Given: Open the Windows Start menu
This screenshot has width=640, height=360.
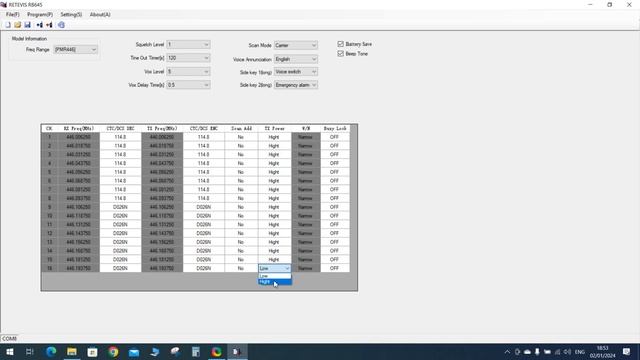Looking at the screenshot, I should coord(10,352).
